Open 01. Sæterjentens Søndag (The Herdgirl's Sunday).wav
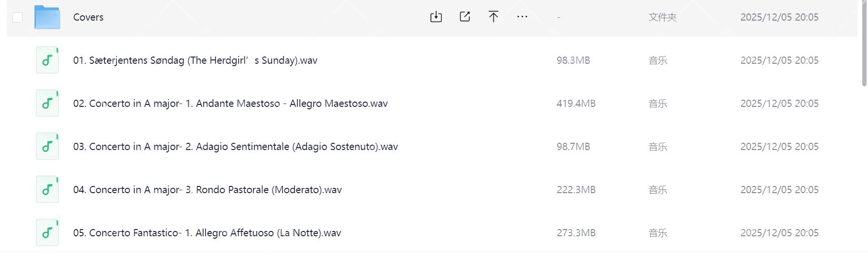This screenshot has width=868, height=254. pos(195,60)
